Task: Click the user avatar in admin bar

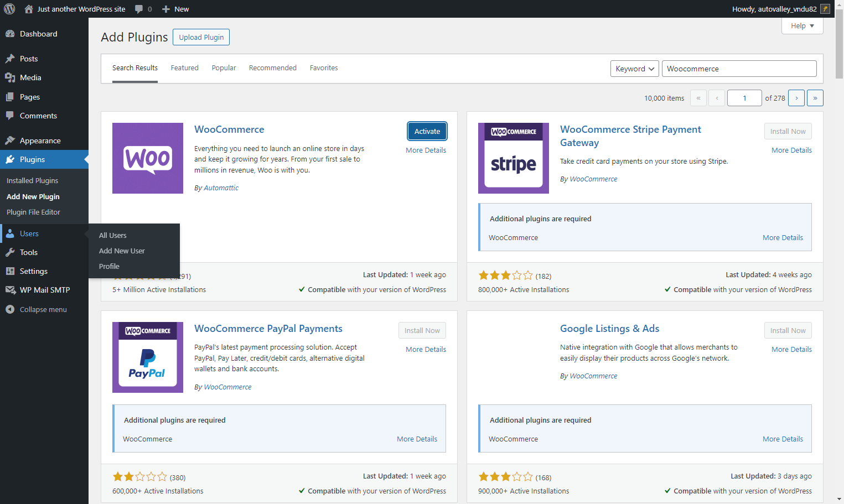Action: tap(825, 9)
